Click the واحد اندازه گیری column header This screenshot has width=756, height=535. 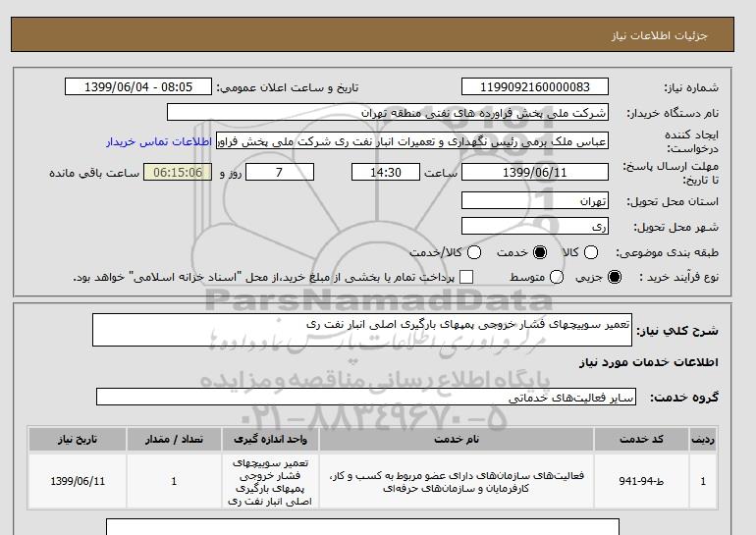click(270, 439)
